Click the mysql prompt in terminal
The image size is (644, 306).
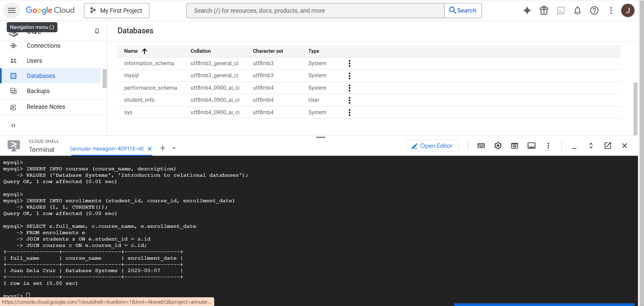(13, 296)
